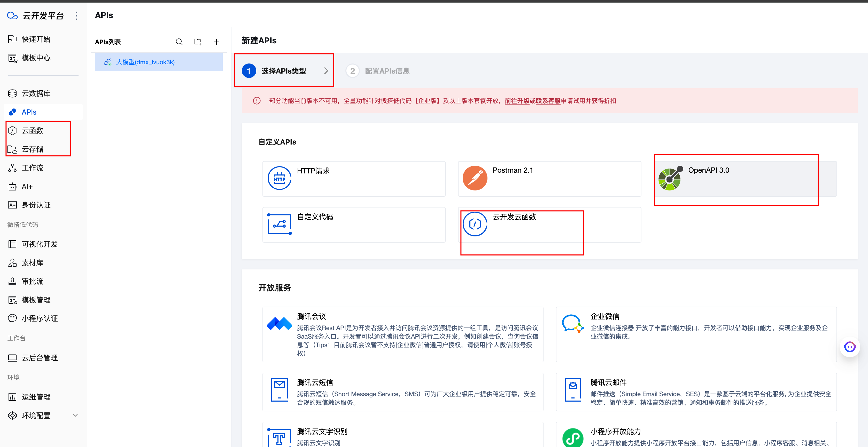Choose the 云开发云函数 card
The image size is (868, 447).
point(549,225)
